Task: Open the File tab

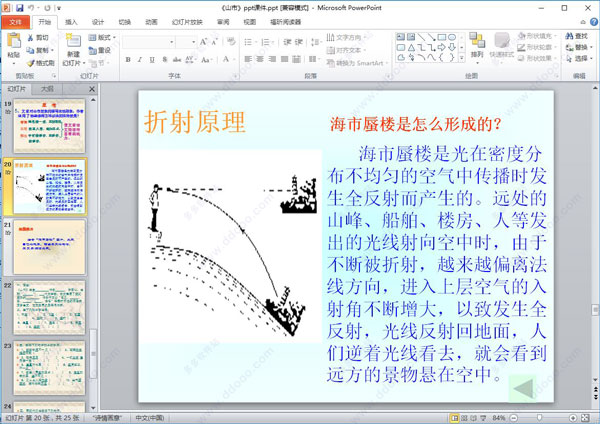Action: [x=15, y=22]
